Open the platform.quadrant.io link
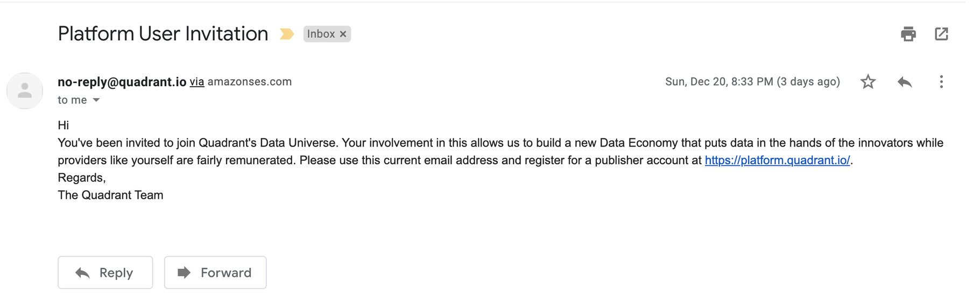 [777, 160]
